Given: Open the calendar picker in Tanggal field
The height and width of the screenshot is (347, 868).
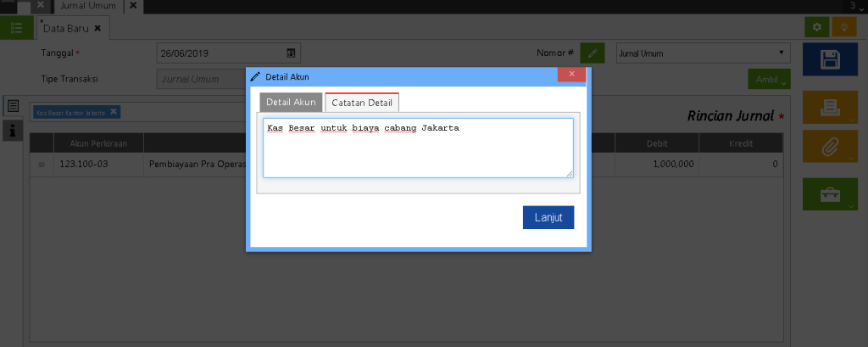Looking at the screenshot, I should tap(292, 53).
